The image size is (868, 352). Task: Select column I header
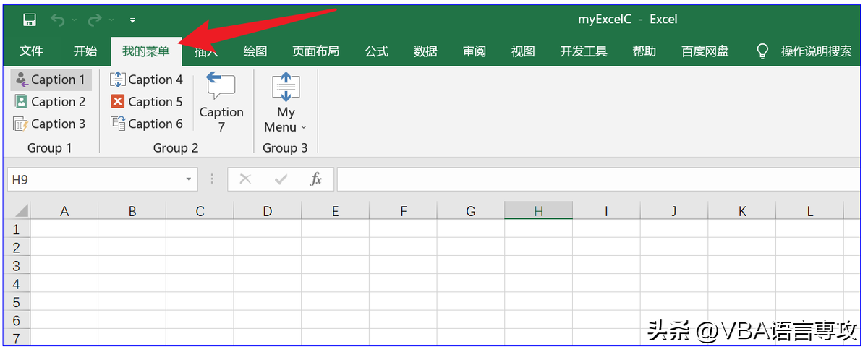[606, 211]
